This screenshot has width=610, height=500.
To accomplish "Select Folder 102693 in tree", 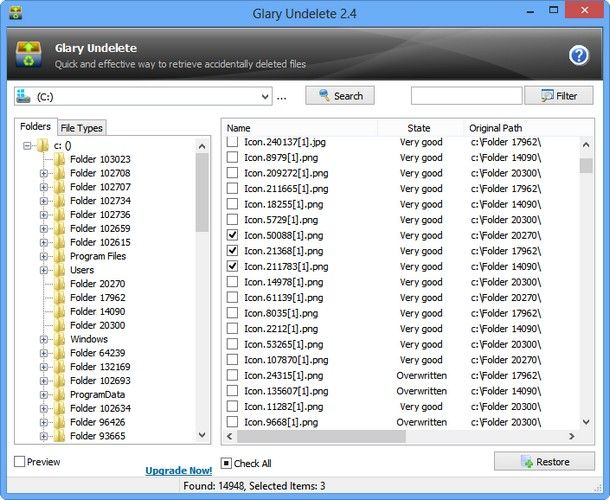I will click(x=100, y=381).
